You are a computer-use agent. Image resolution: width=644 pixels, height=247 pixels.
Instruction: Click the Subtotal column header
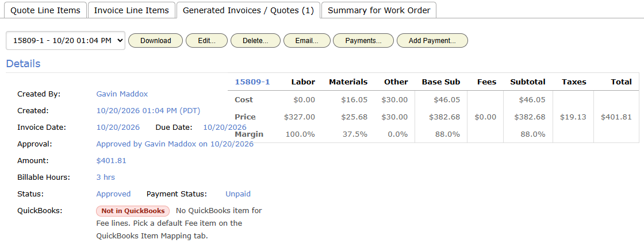[528, 82]
